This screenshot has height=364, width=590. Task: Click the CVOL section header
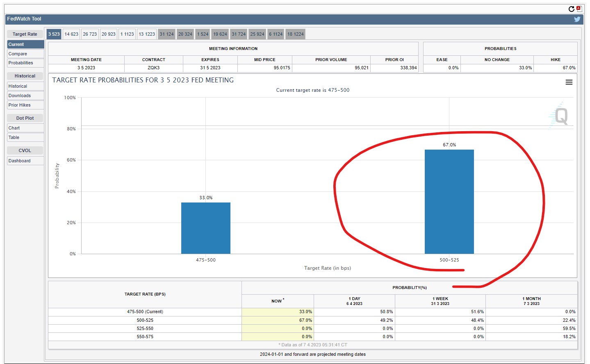25,150
